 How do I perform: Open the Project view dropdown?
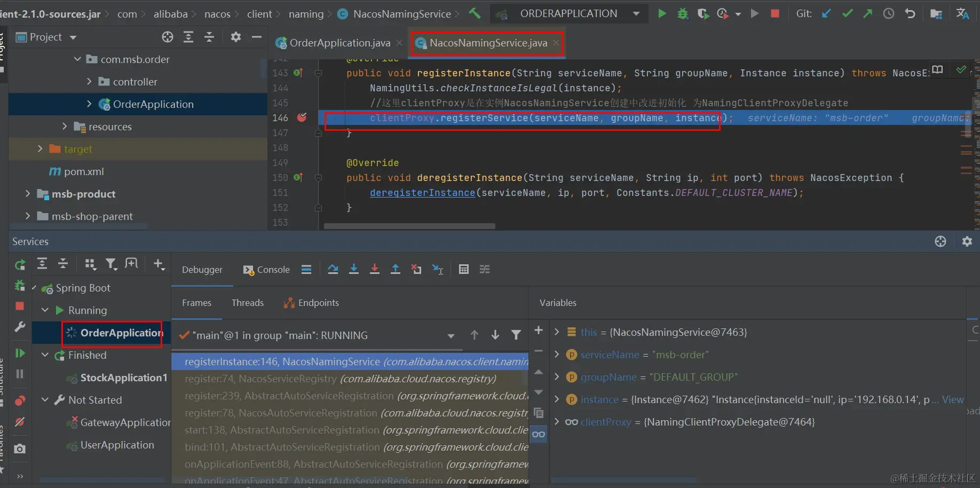73,37
